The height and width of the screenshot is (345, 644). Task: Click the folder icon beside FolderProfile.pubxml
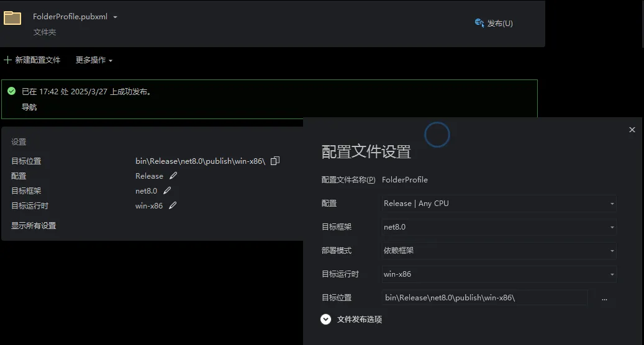[12, 18]
